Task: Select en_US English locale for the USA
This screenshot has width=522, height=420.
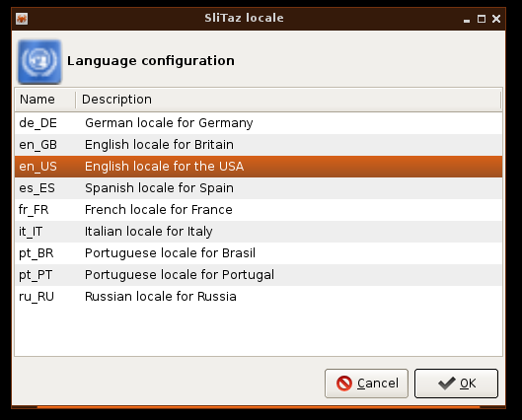Action: (259, 167)
